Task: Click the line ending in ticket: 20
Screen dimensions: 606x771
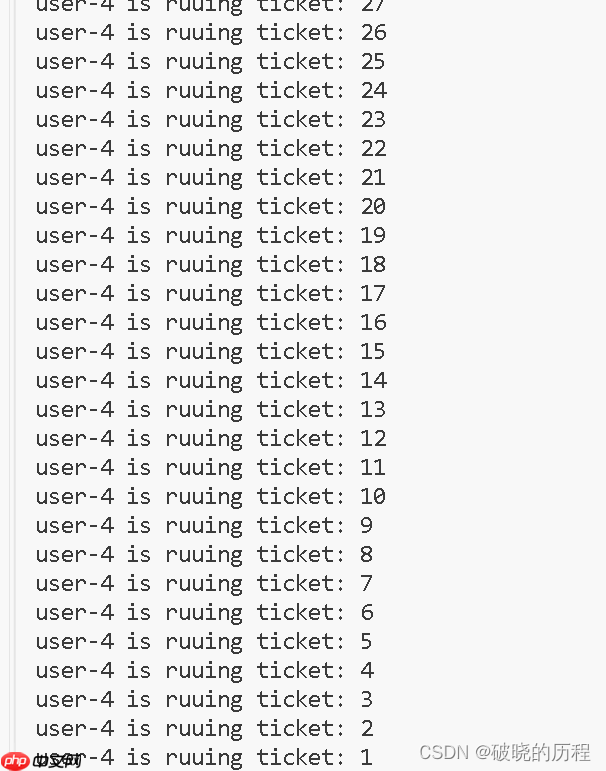Action: (x=210, y=207)
